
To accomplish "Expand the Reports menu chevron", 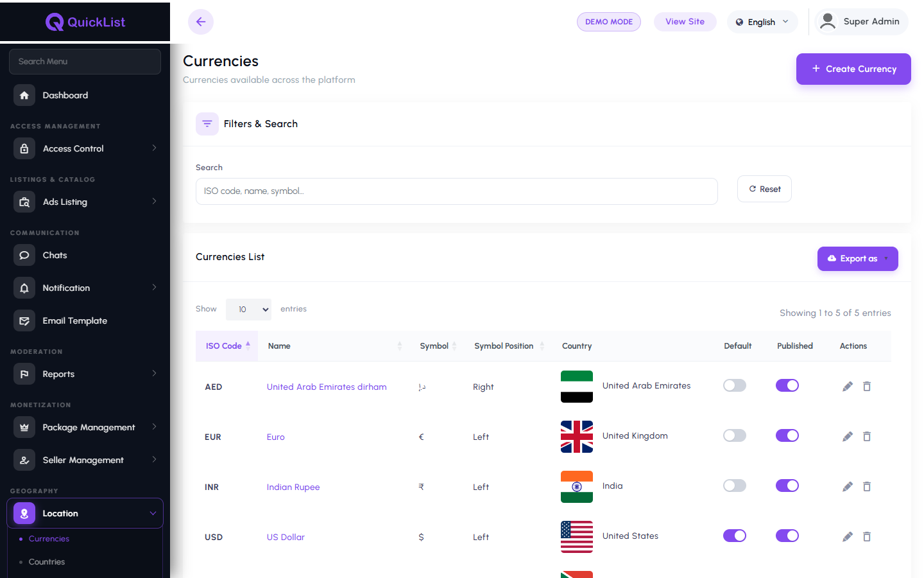I will (x=154, y=373).
